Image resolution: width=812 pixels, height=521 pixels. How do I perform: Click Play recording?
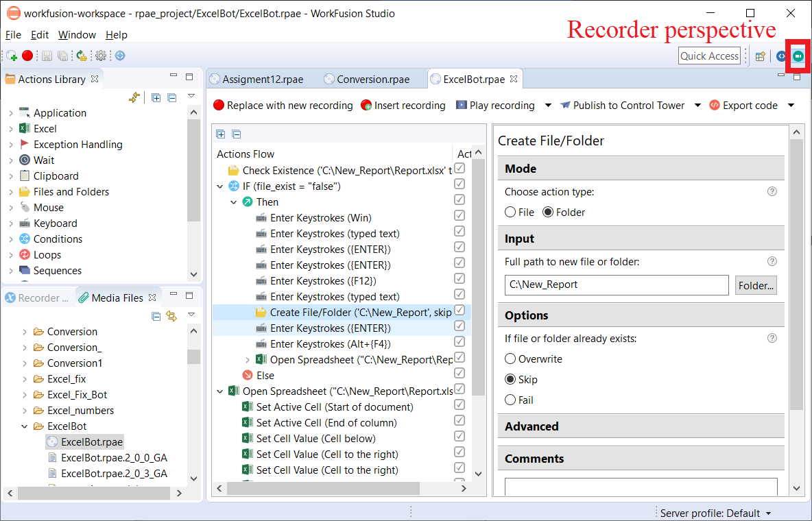[496, 106]
